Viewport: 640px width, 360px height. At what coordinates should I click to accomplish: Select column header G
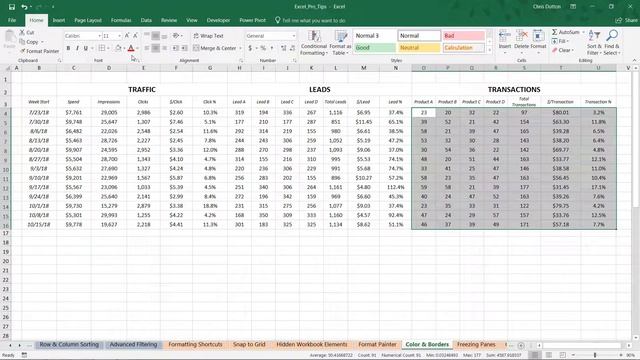[210, 68]
